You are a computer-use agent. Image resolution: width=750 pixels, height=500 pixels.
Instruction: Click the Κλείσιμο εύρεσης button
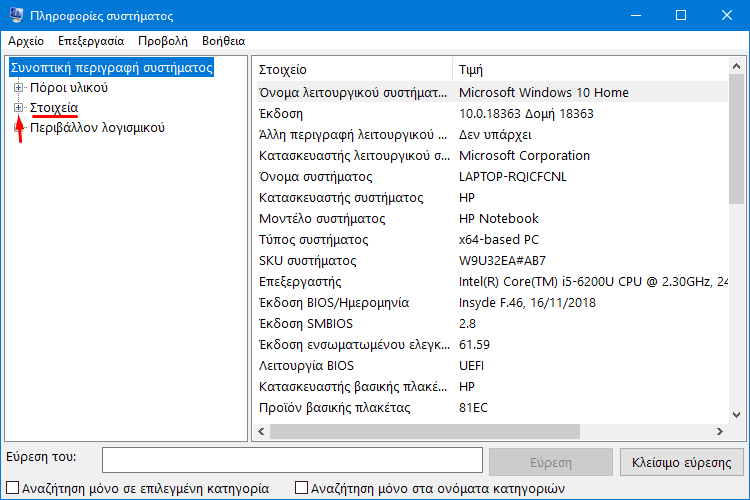pyautogui.click(x=682, y=463)
